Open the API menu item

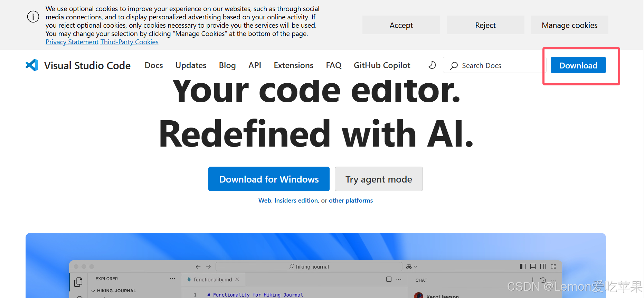(255, 65)
